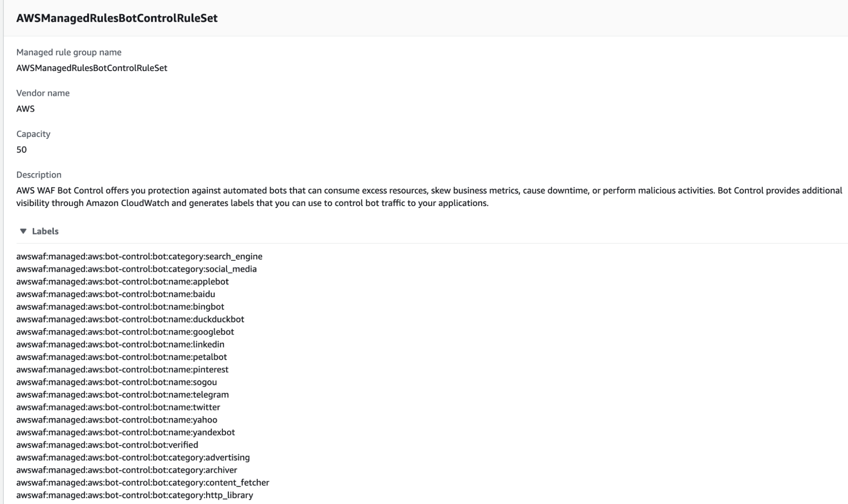
Task: Click the AWS vendor name value
Action: [25, 109]
